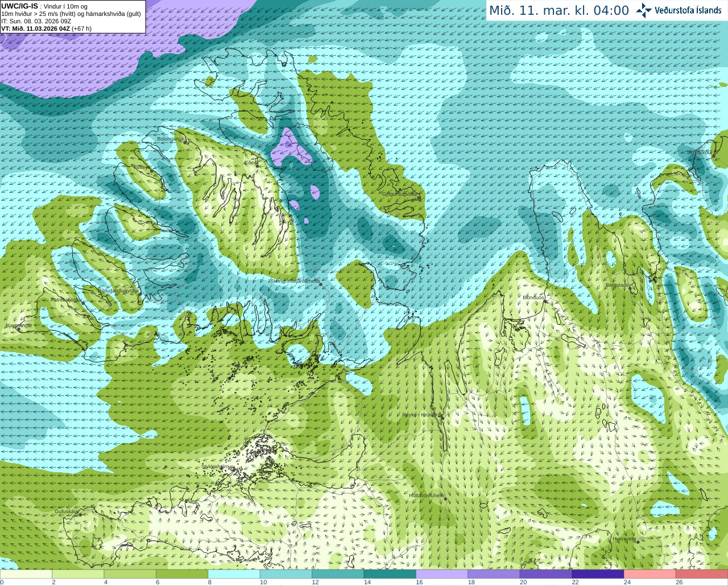Click the 0–2 m/s pale yellow legend swatch
Image resolution: width=728 pixels, height=586 pixels.
click(26, 574)
